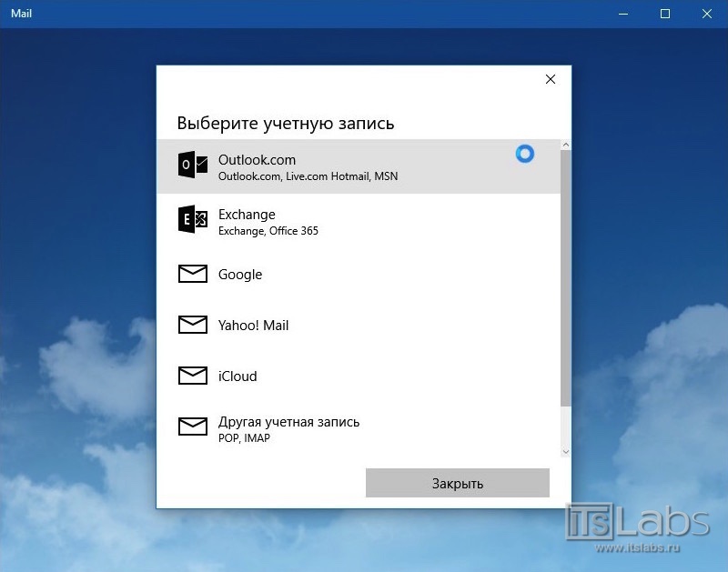Image resolution: width=728 pixels, height=572 pixels.
Task: Click the envelope icon for Другая учетная запись
Action: 193,426
